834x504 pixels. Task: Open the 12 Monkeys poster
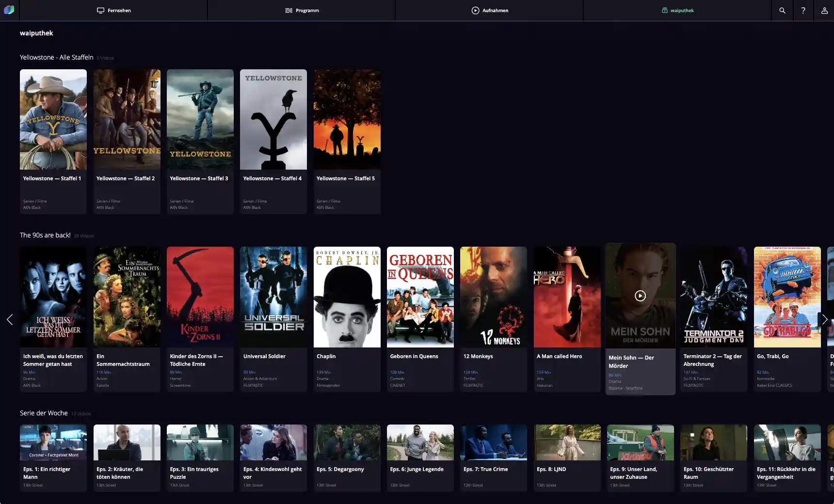click(494, 297)
